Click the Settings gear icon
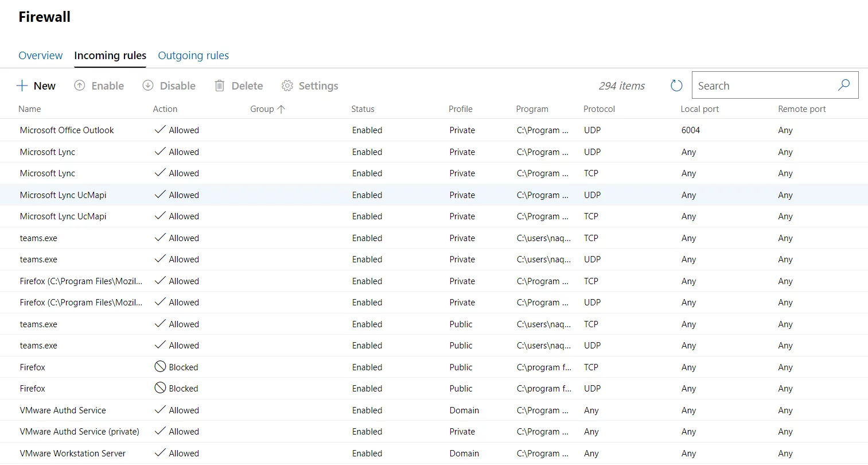 tap(287, 86)
